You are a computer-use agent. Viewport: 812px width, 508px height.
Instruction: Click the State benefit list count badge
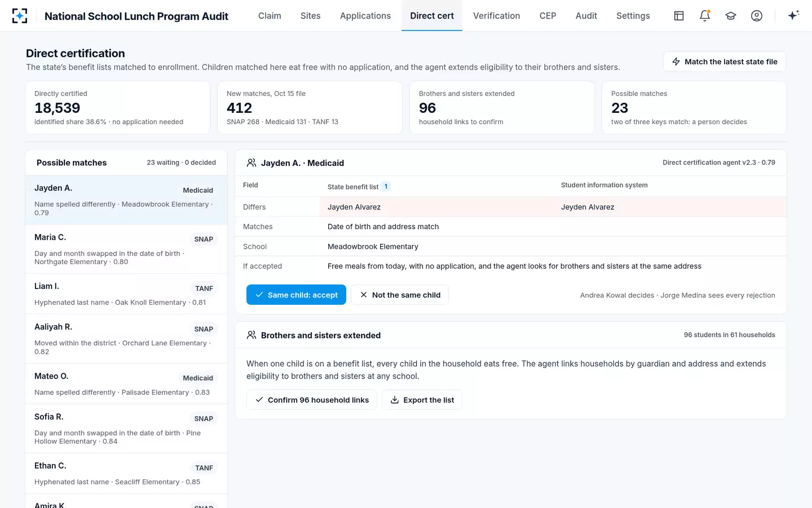pos(386,186)
